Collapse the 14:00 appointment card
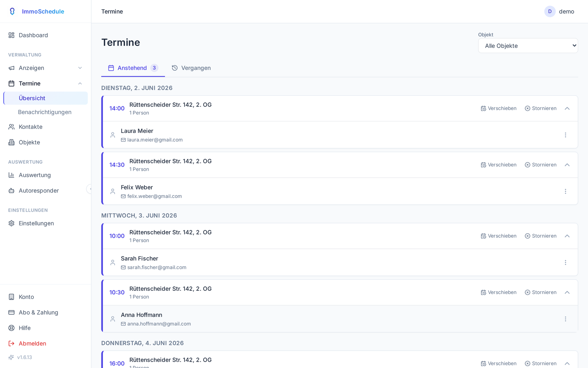Screen dimensions: 588x368 point(567,109)
